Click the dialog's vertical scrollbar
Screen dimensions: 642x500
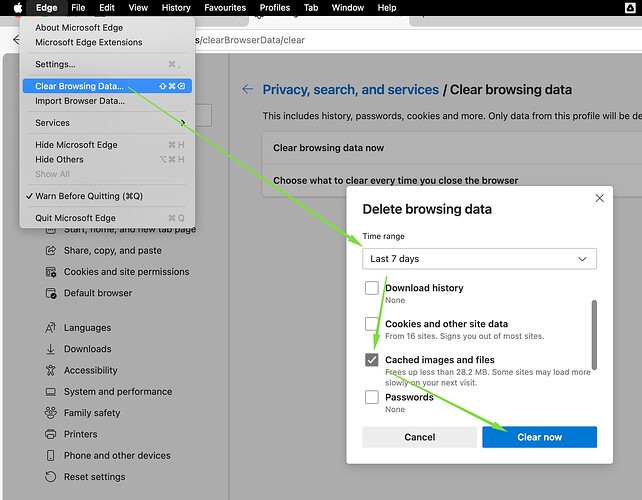(594, 335)
